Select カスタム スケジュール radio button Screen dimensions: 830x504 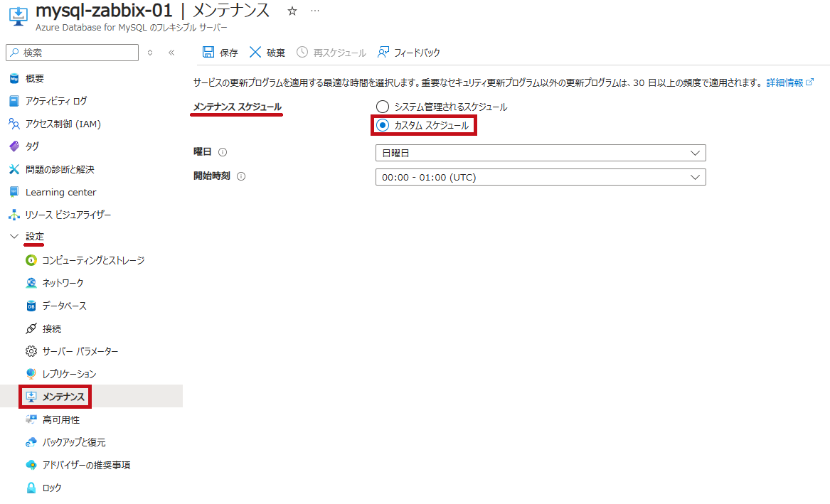(382, 125)
